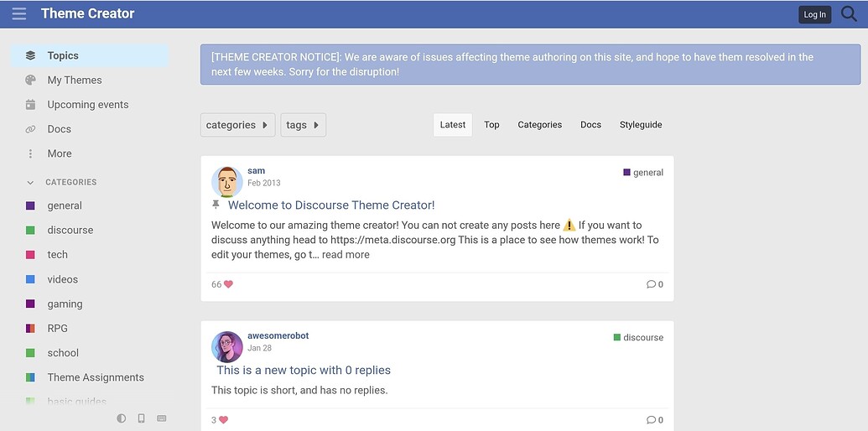
Task: Click the search magnifier icon
Action: tap(848, 13)
